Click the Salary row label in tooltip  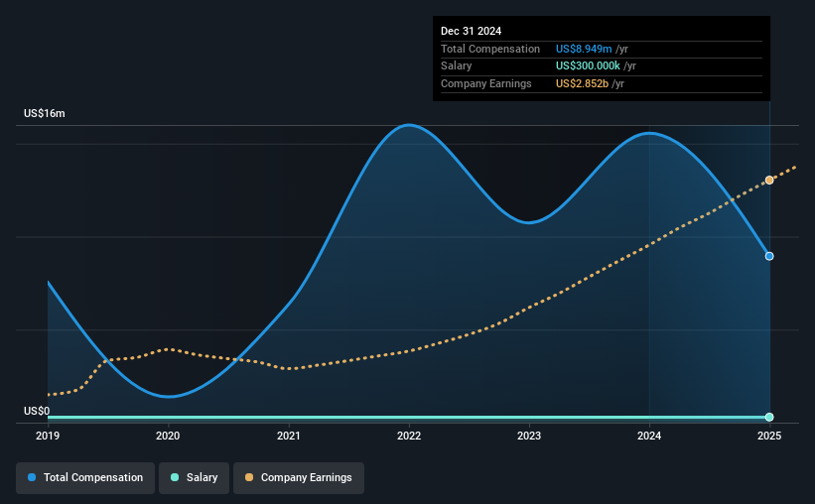(457, 66)
